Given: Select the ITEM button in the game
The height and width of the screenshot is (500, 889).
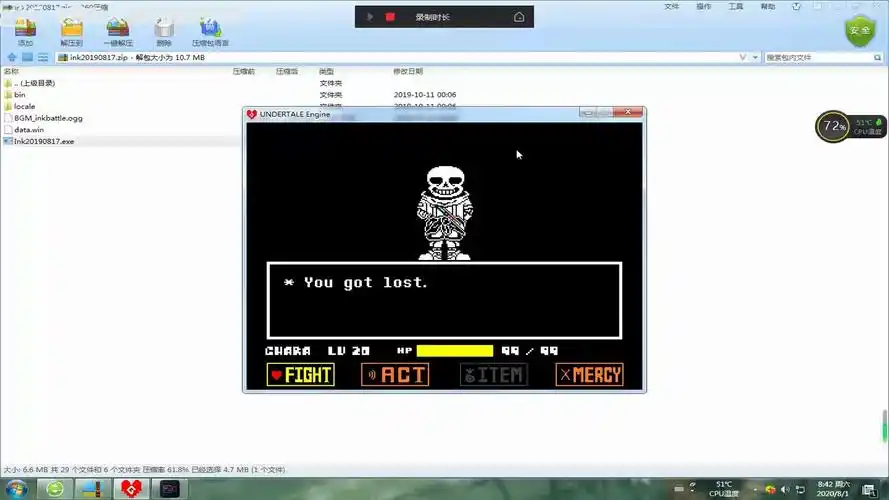Looking at the screenshot, I should pyautogui.click(x=493, y=375).
